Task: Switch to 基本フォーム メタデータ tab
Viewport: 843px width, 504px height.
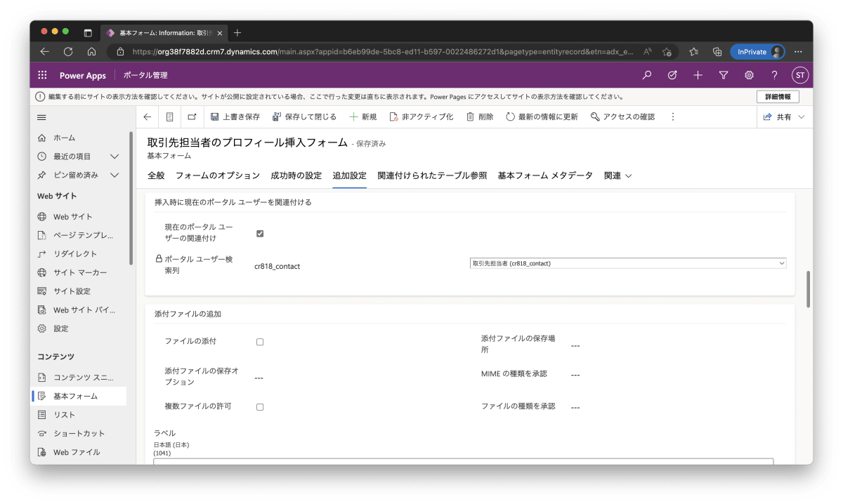Action: click(x=545, y=175)
